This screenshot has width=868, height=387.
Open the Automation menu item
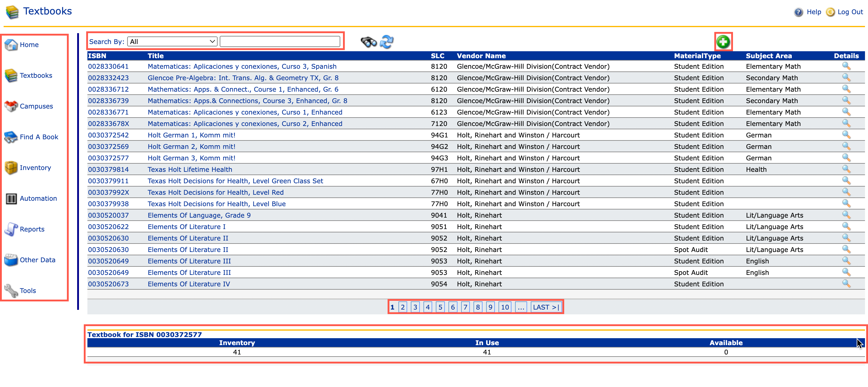point(38,198)
